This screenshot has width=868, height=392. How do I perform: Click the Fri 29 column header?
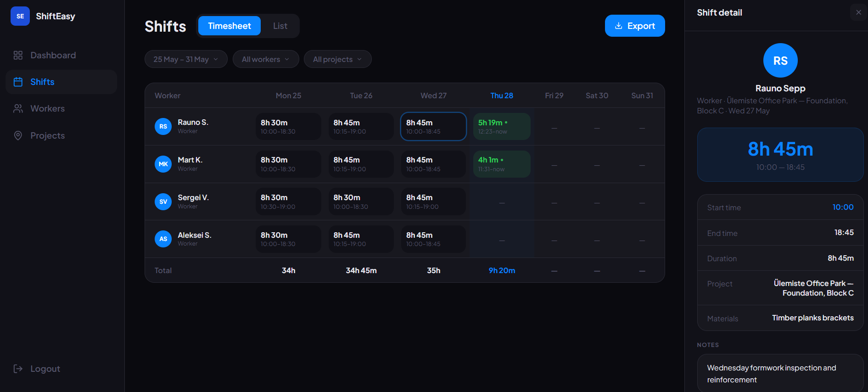554,95
